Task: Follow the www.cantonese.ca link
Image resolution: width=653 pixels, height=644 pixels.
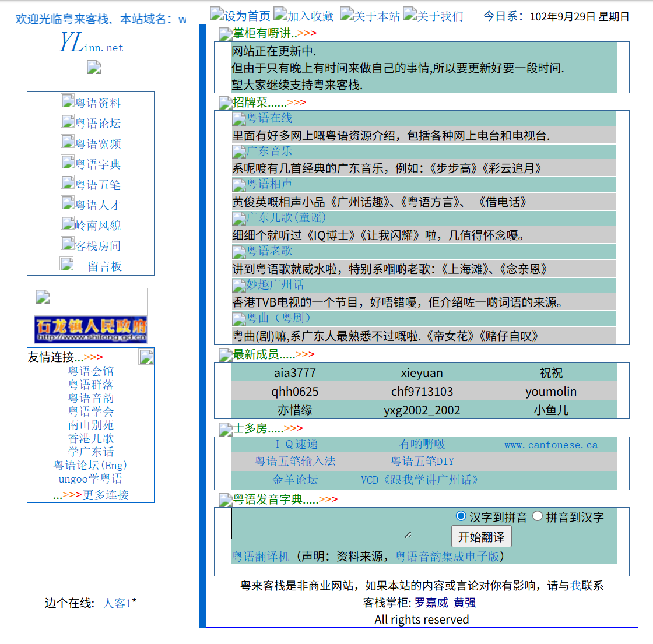Action: coord(551,445)
